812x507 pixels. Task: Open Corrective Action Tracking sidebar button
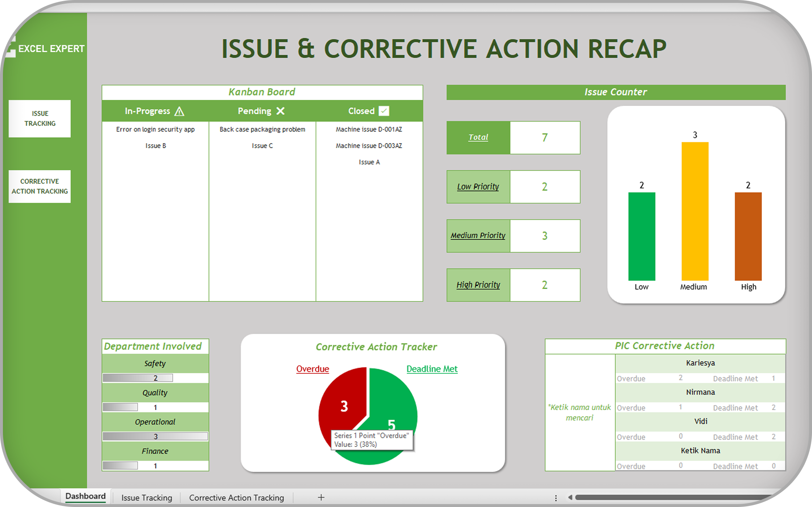40,186
